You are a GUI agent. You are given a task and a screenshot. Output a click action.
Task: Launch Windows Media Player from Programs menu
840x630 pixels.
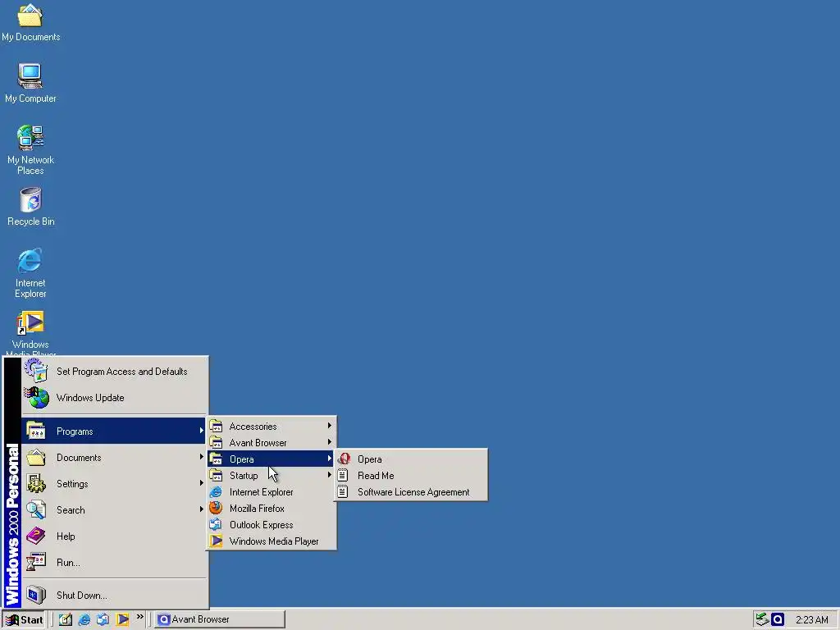tap(272, 541)
